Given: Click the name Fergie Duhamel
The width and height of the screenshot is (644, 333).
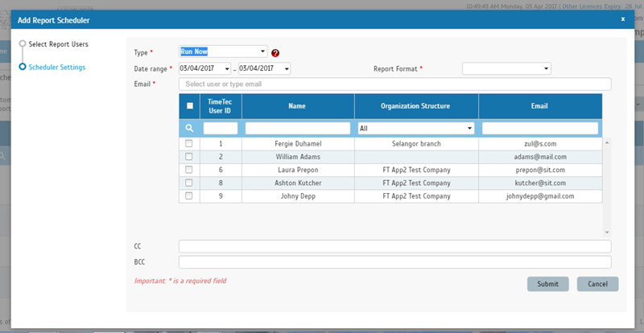Looking at the screenshot, I should click(x=298, y=144).
